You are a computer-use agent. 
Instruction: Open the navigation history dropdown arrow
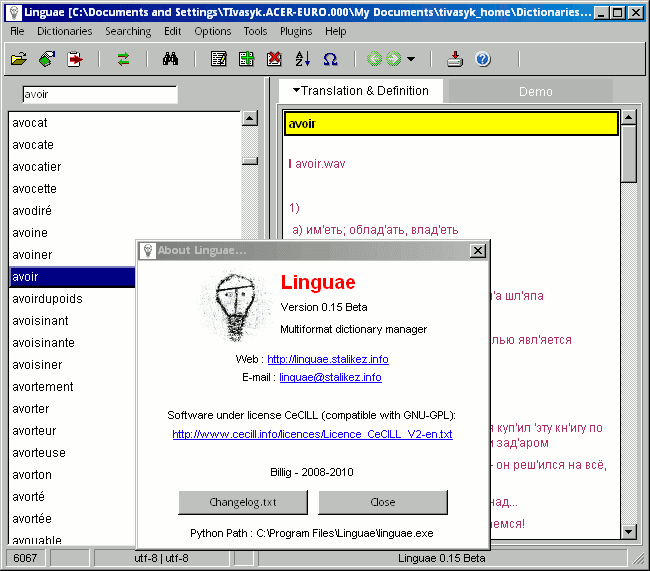411,59
